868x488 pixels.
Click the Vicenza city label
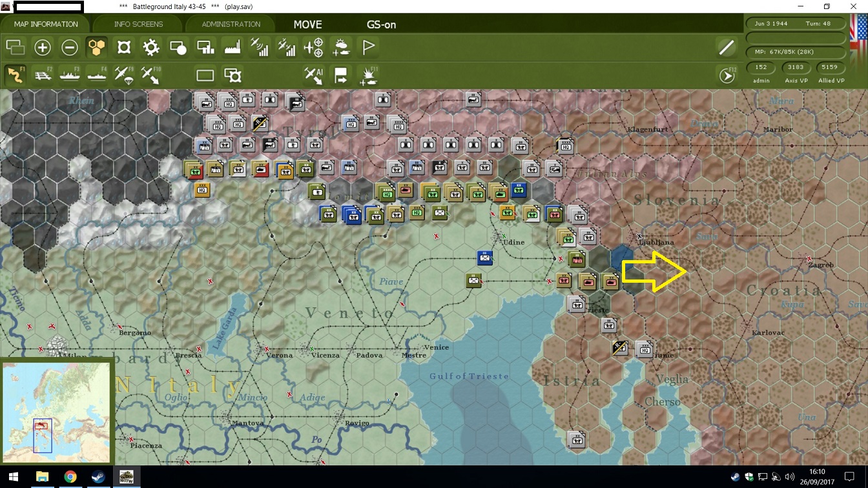pos(324,355)
